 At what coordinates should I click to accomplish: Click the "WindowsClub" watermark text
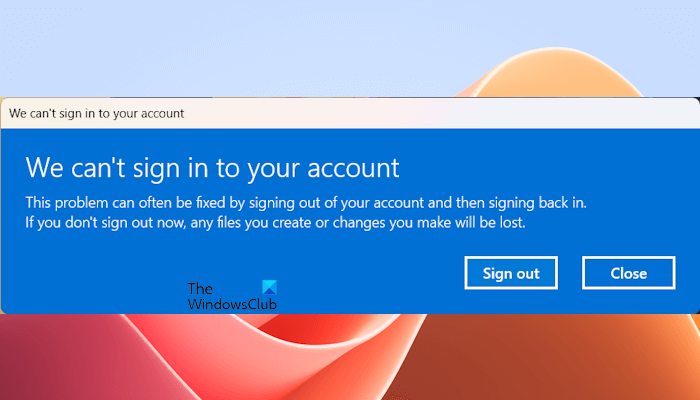[232, 302]
